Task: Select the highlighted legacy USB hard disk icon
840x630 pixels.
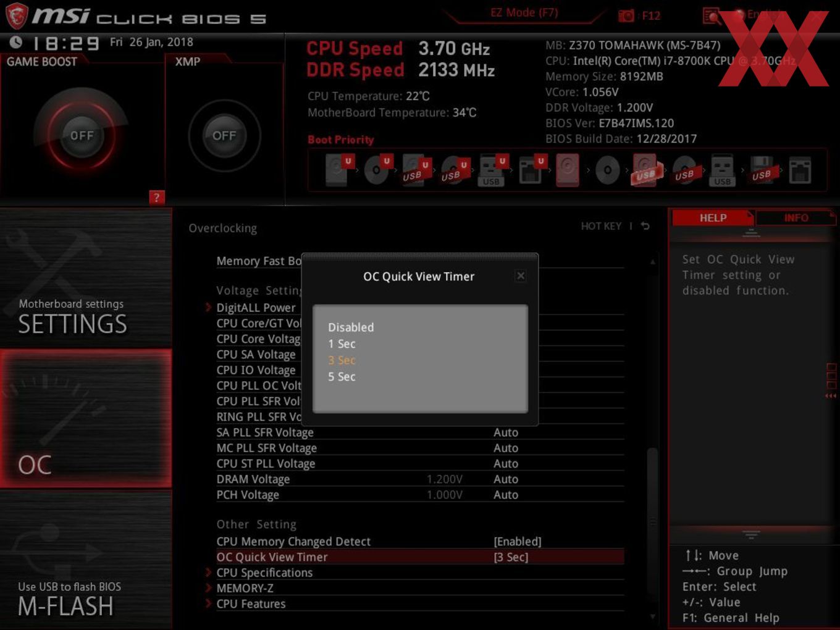Action: (645, 169)
